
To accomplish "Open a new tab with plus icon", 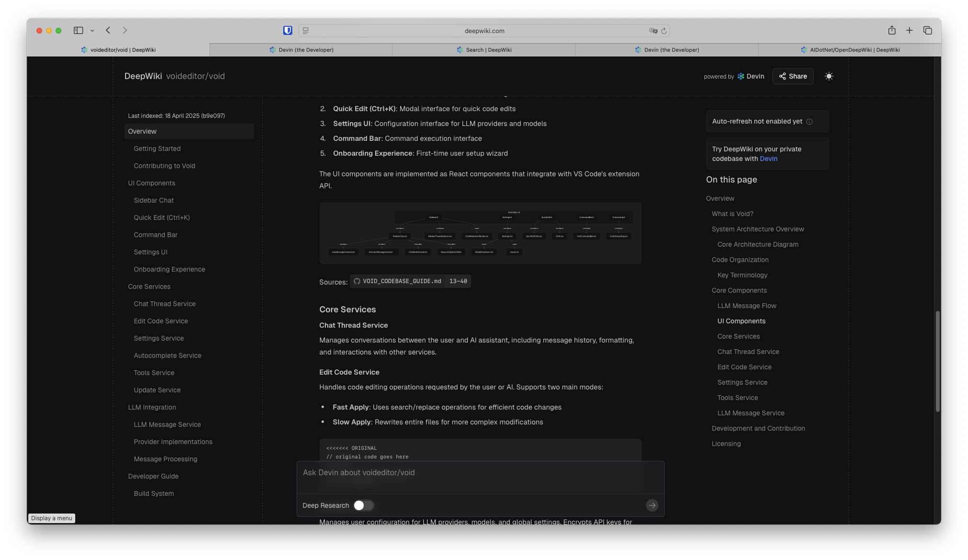I will pyautogui.click(x=909, y=30).
